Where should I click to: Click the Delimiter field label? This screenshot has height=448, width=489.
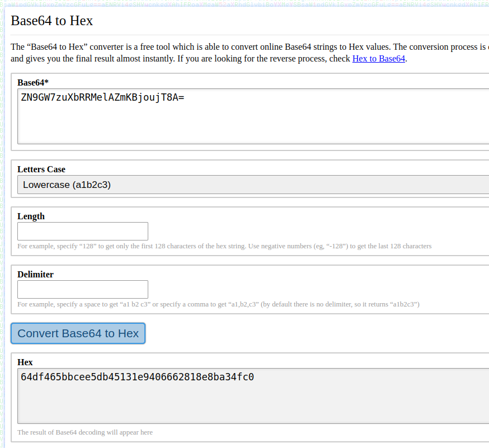pyautogui.click(x=35, y=274)
